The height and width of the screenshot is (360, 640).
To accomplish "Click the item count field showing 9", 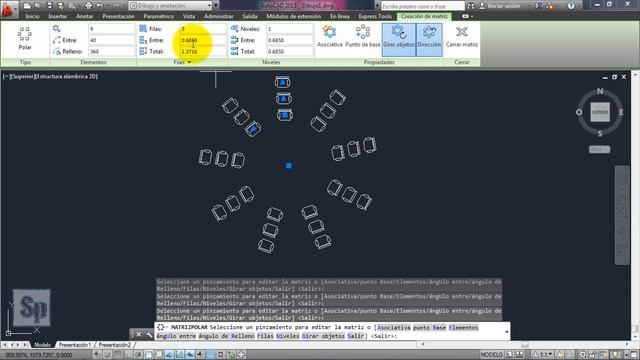I will [x=111, y=29].
